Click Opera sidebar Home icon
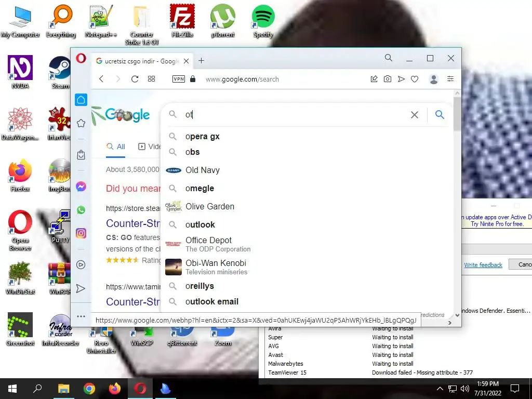 [81, 100]
